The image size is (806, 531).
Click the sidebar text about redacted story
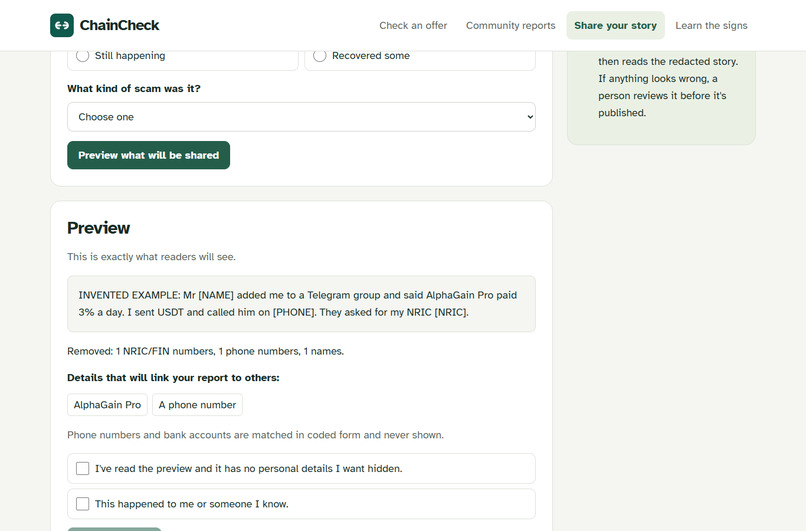(x=668, y=87)
